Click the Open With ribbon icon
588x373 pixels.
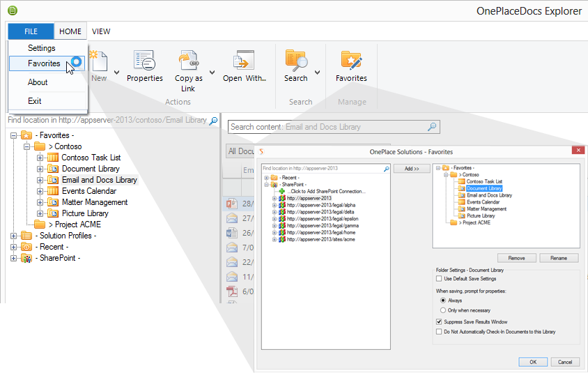(244, 61)
